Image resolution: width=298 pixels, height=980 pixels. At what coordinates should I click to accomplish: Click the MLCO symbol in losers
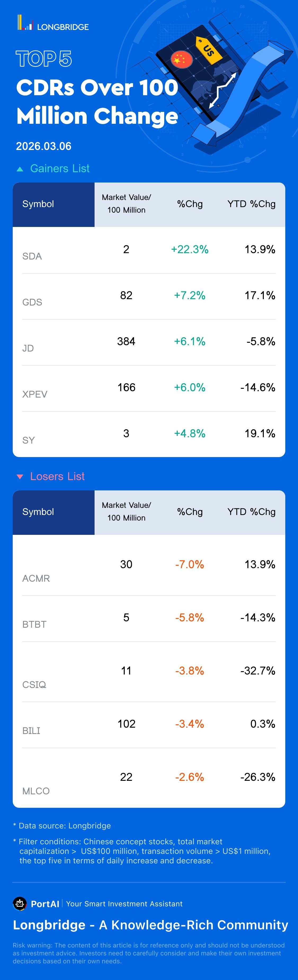pyautogui.click(x=36, y=791)
